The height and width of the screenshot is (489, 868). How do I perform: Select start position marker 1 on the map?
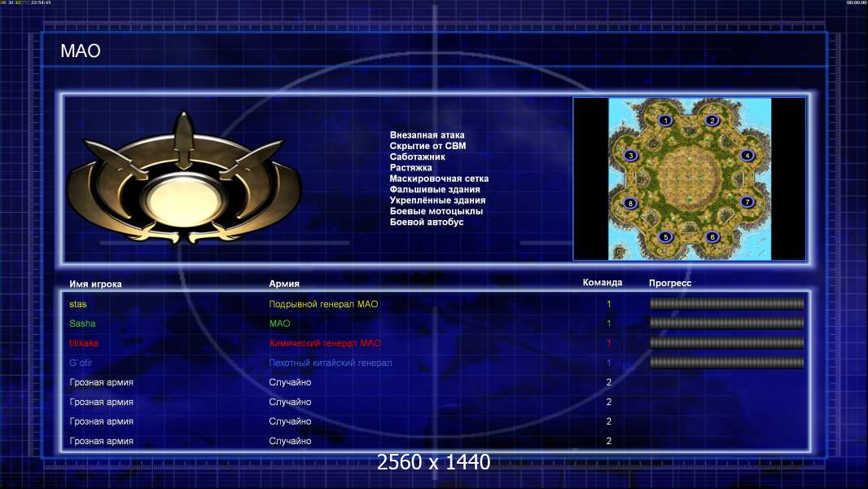tap(665, 120)
